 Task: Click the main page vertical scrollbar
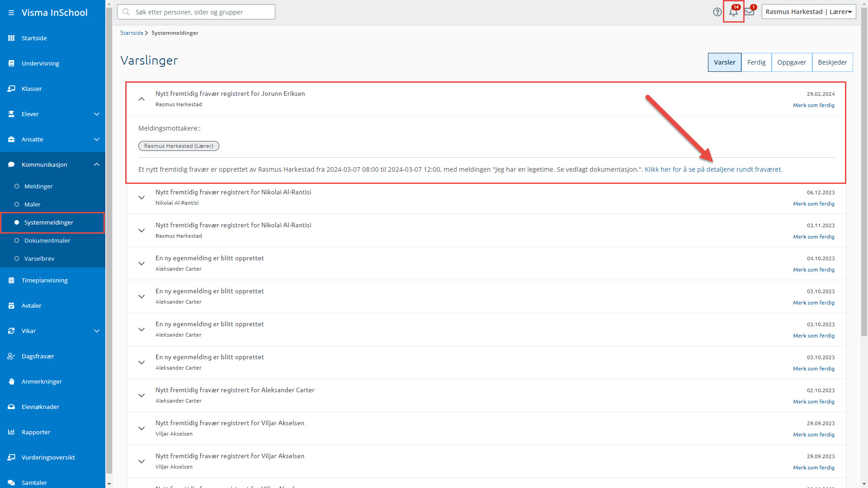click(x=864, y=172)
